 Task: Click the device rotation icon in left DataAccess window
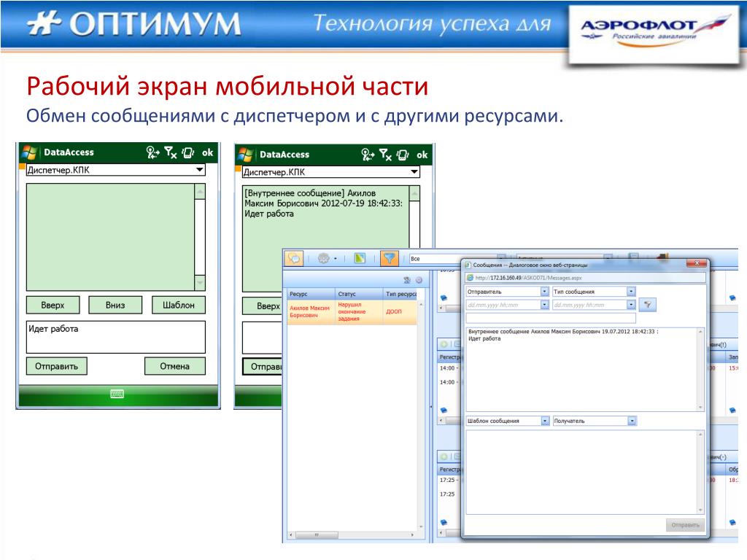tap(187, 152)
